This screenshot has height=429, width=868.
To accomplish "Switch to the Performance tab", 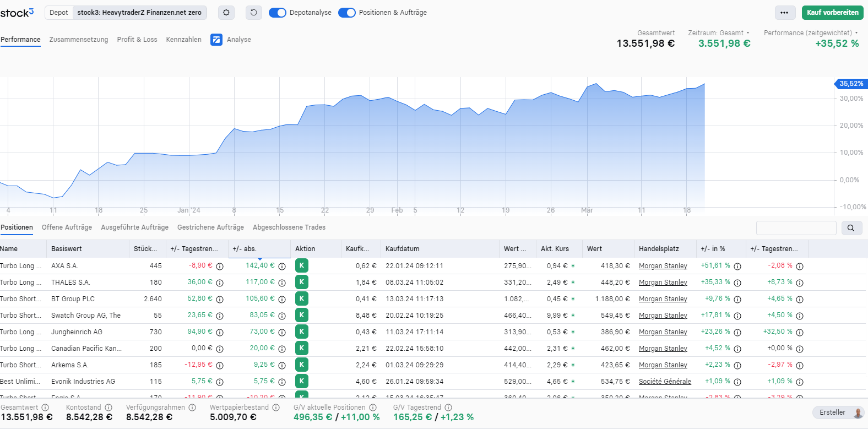I will click(x=20, y=40).
